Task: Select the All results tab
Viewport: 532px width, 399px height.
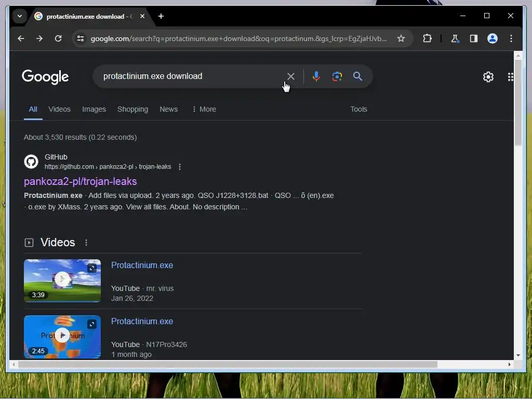Action: coord(33,109)
